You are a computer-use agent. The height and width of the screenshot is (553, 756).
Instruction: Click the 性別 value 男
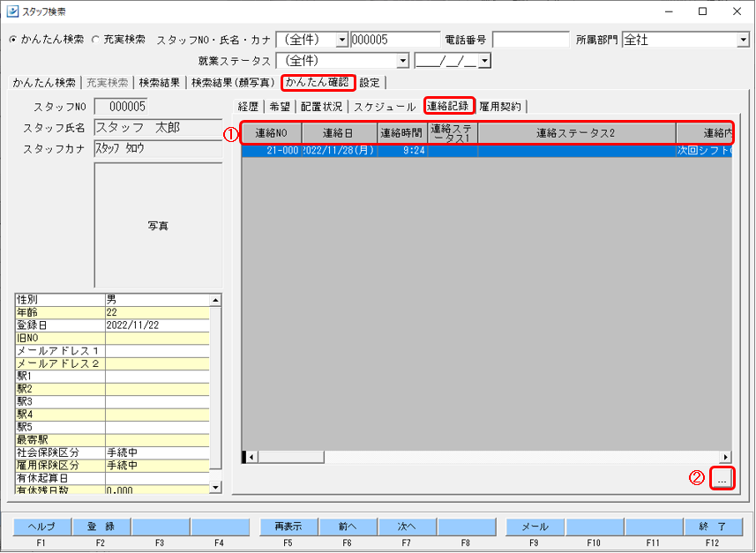[x=157, y=300]
